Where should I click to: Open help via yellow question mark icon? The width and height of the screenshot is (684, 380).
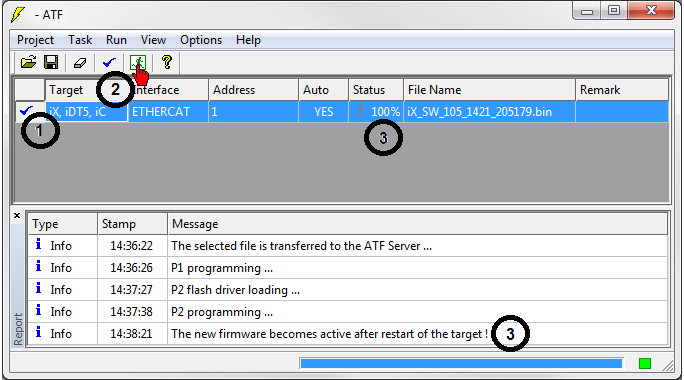(x=167, y=62)
